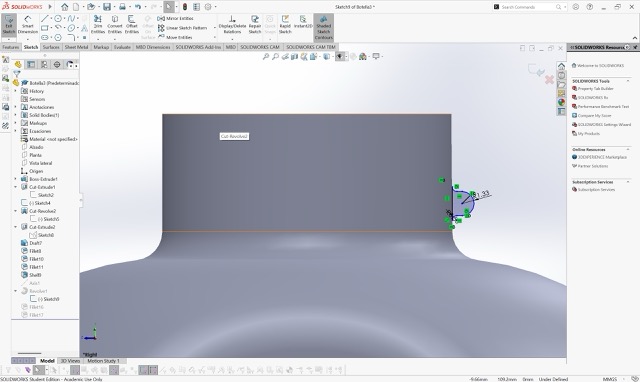
Task: Click the New document icon
Action: [76, 7]
